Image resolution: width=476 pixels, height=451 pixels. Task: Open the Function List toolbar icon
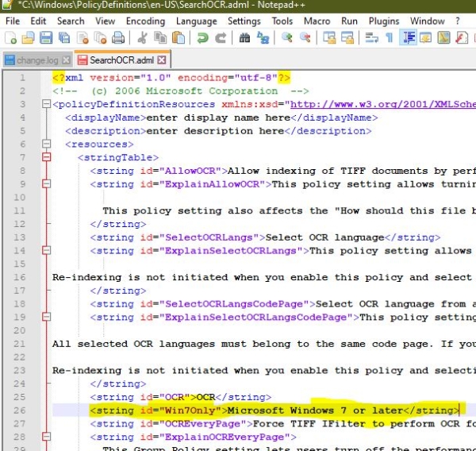462,38
